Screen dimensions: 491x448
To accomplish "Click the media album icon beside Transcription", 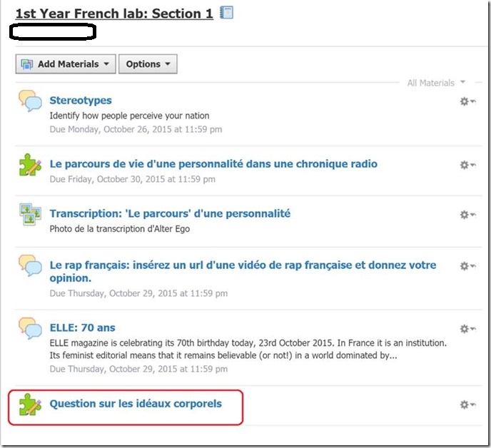I will point(30,215).
